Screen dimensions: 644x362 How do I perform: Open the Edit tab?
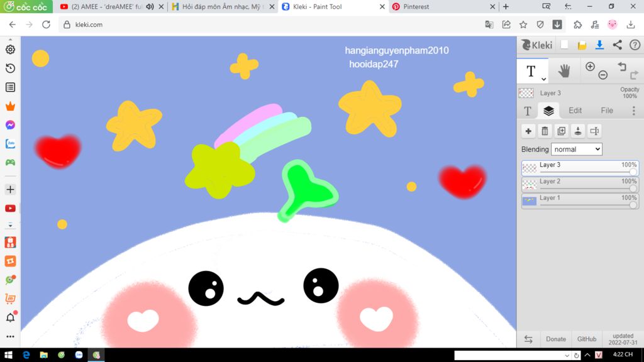pyautogui.click(x=575, y=111)
